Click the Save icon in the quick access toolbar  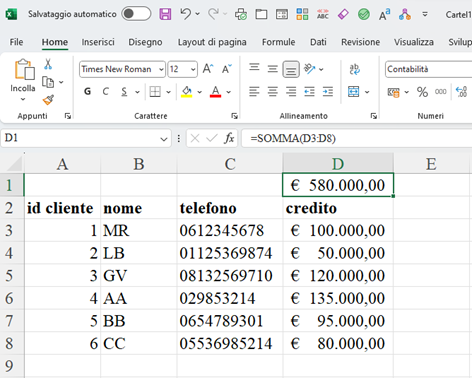165,14
